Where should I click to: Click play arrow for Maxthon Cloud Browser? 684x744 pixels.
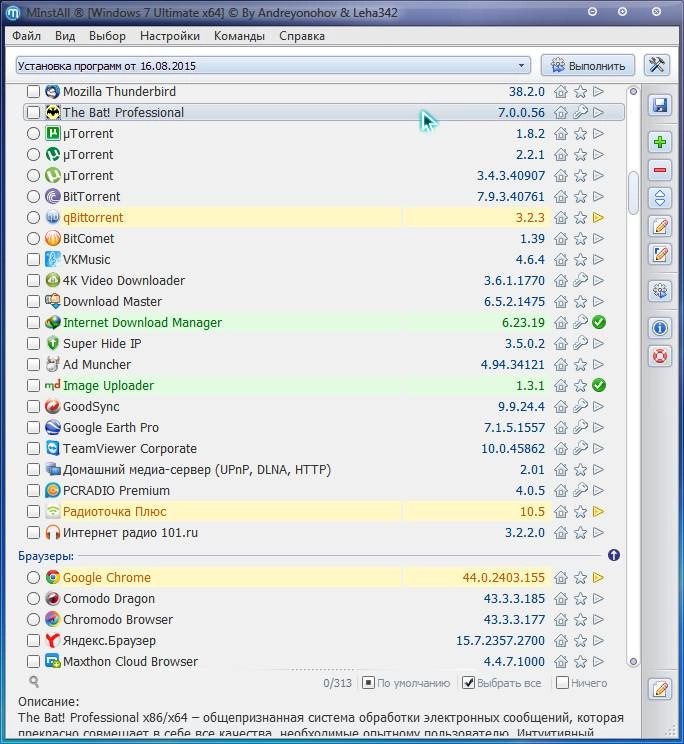point(599,661)
